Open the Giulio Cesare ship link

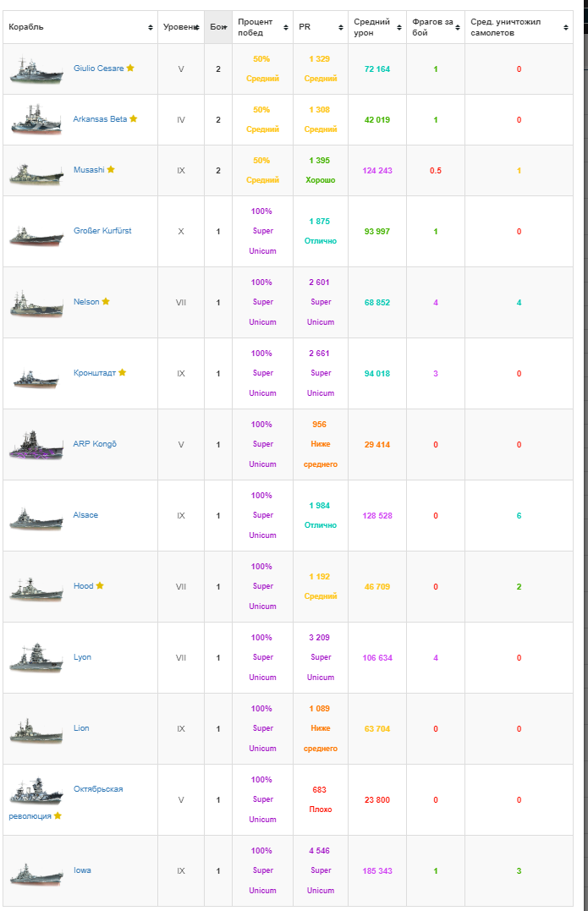click(x=98, y=69)
